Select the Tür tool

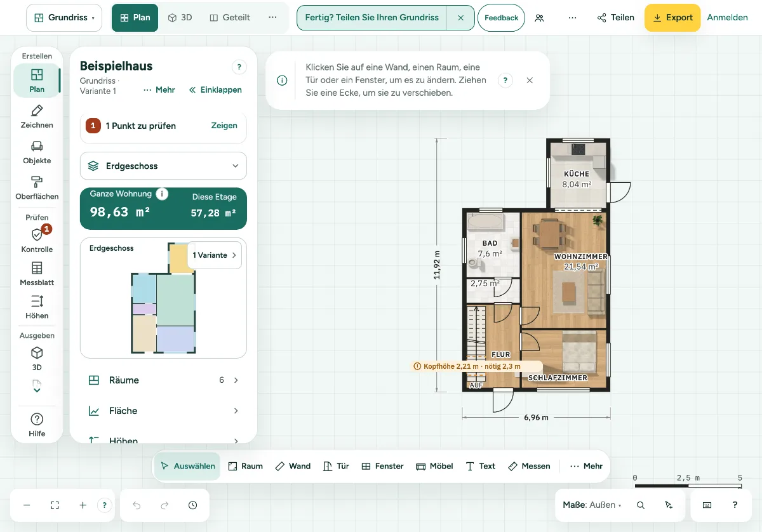pyautogui.click(x=336, y=466)
